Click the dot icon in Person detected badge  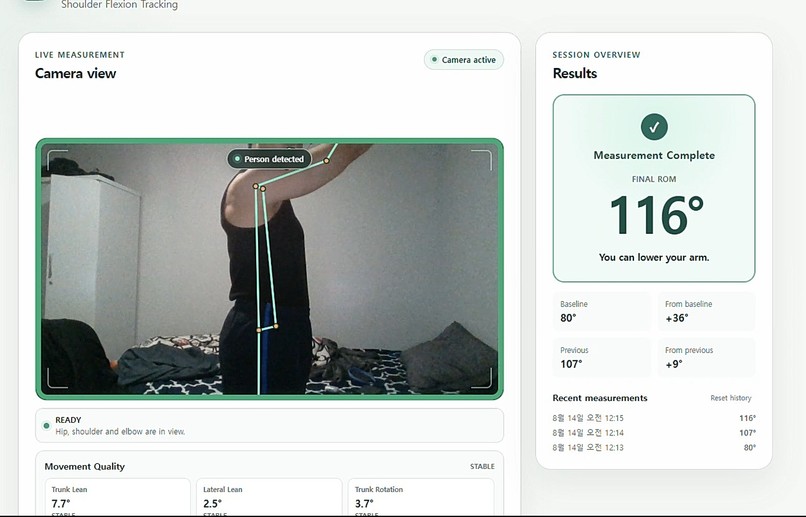click(x=237, y=159)
